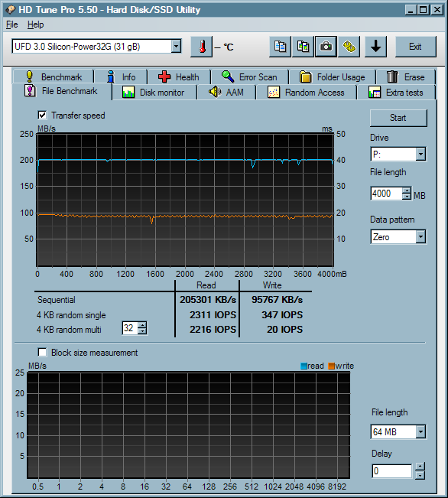Open the options wrench icon
The height and width of the screenshot is (498, 448).
[x=349, y=47]
